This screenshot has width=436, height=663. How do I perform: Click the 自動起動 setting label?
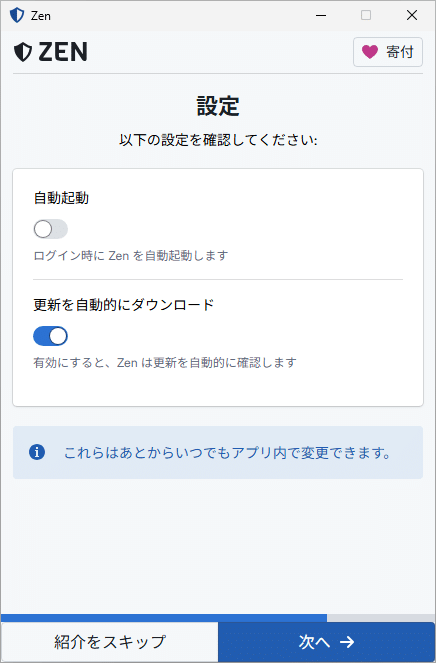click(x=61, y=198)
